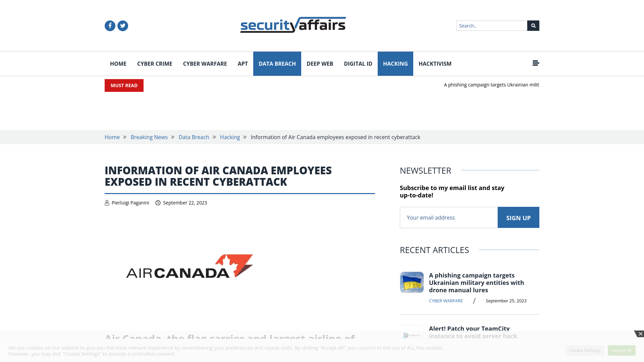The width and height of the screenshot is (644, 362).
Task: Click the Data Breach breadcrumb arrow icon
Action: point(214,137)
